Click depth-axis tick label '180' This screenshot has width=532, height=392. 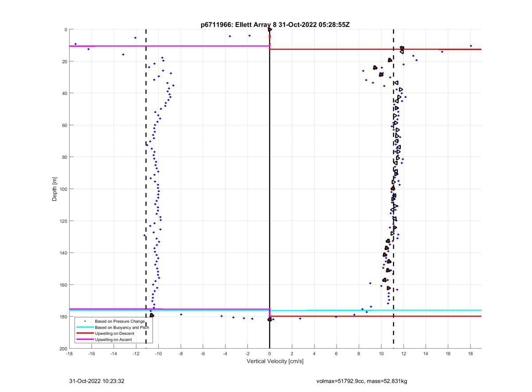coord(63,317)
